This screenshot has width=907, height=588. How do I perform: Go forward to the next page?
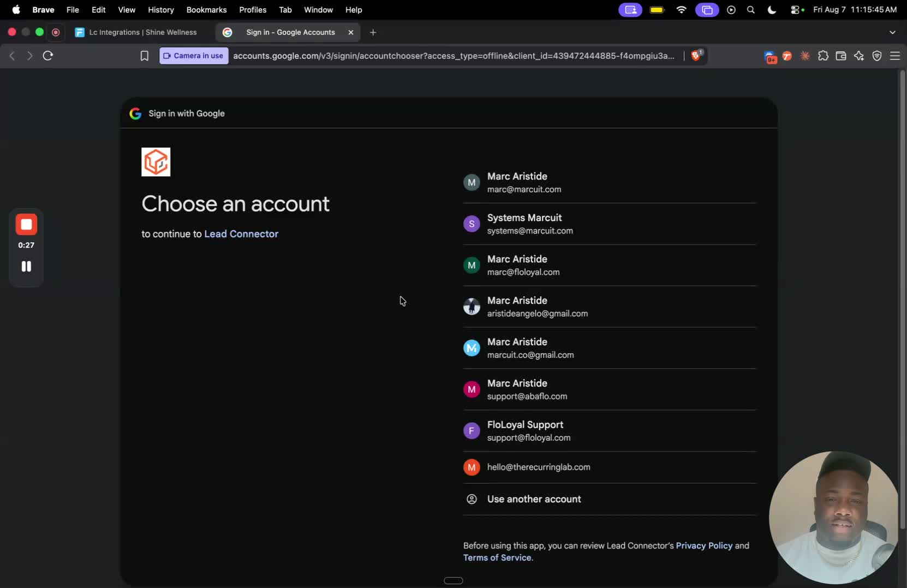[x=29, y=56]
